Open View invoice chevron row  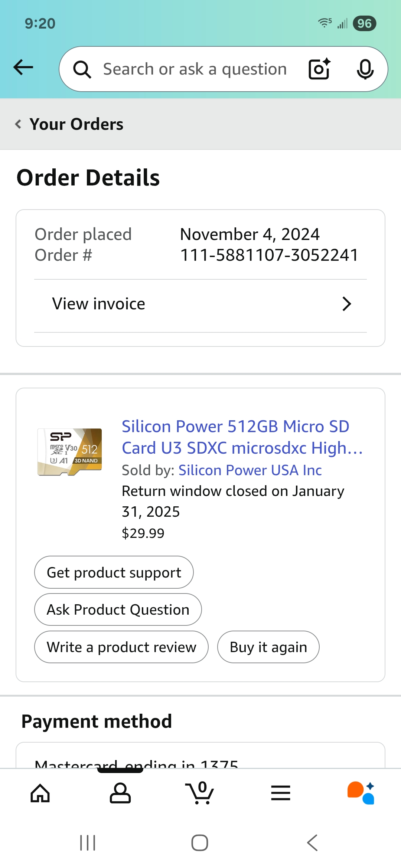pos(200,304)
